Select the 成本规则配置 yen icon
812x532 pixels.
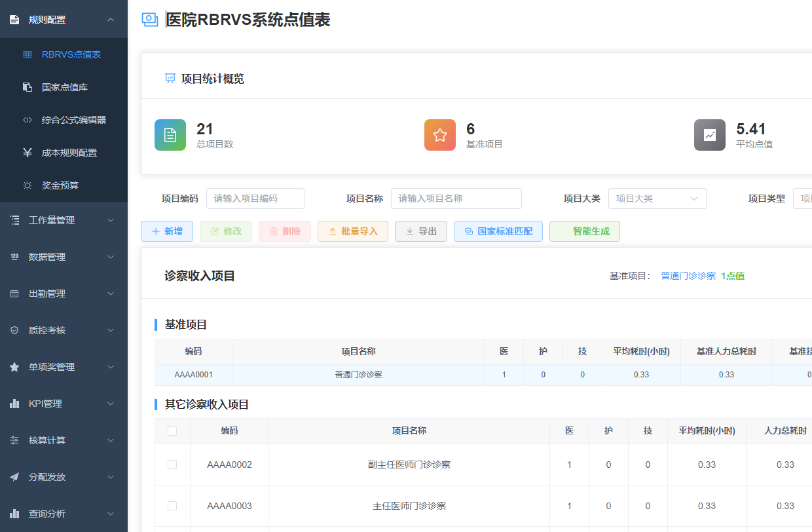tap(28, 152)
